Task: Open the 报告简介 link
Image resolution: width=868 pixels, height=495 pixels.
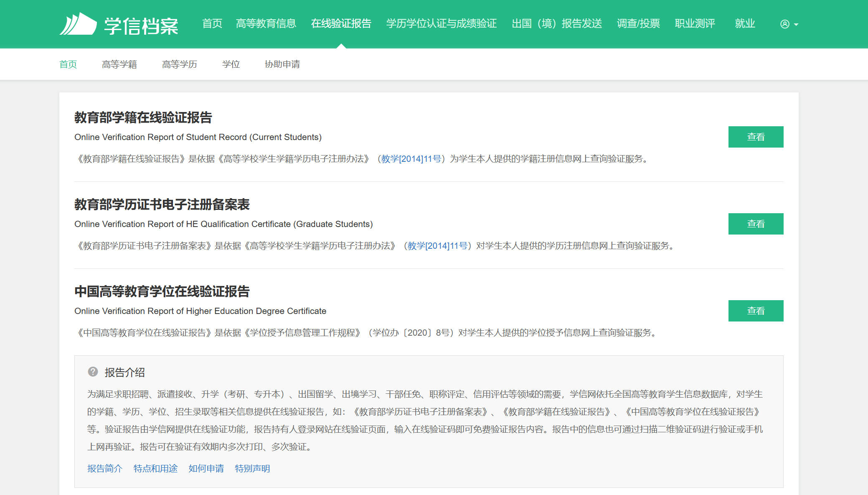Action: [x=104, y=469]
